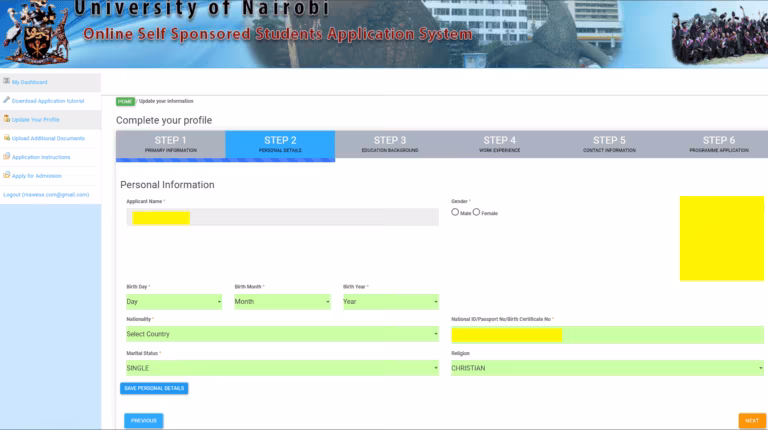Click 'Update your information' breadcrumb text

tap(166, 101)
